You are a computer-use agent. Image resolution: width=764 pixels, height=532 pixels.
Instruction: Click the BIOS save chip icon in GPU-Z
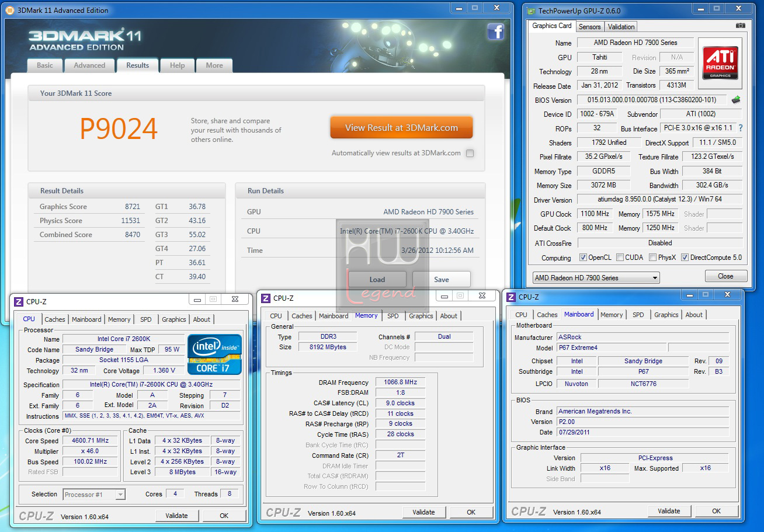(x=736, y=100)
